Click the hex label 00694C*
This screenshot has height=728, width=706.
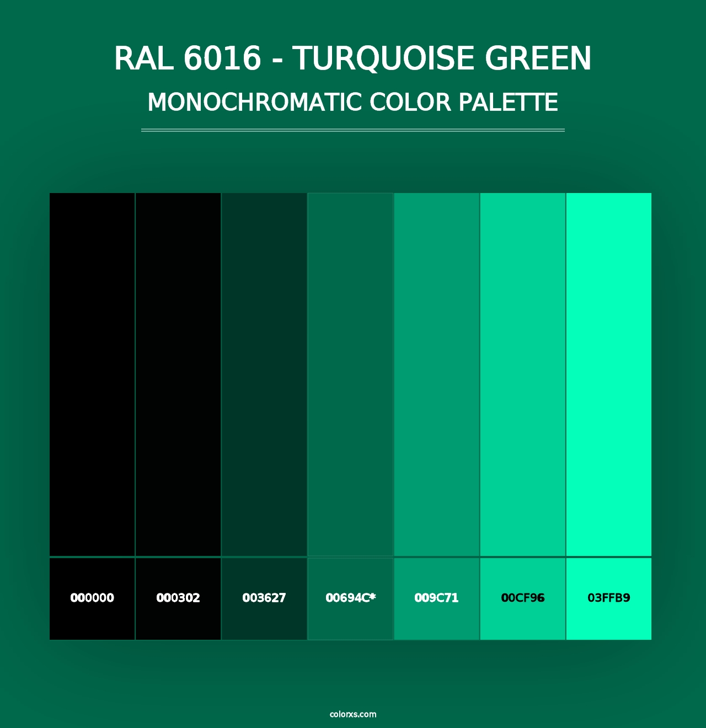[x=351, y=598]
